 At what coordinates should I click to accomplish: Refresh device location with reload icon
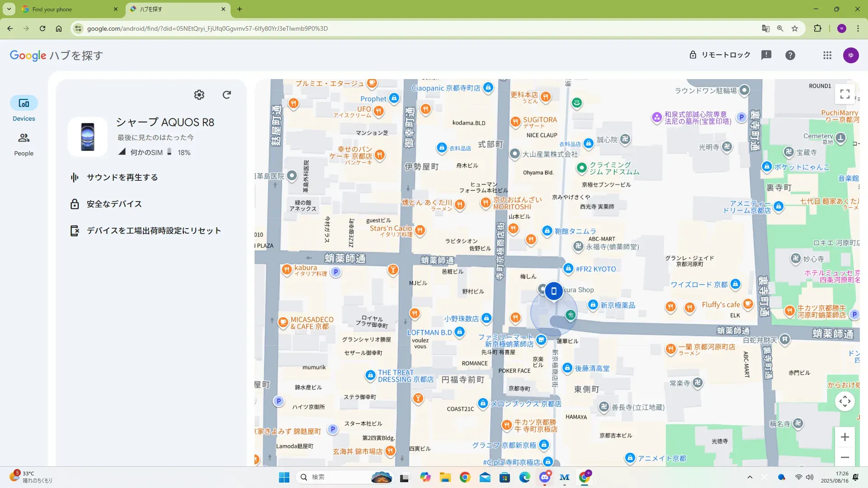point(227,94)
